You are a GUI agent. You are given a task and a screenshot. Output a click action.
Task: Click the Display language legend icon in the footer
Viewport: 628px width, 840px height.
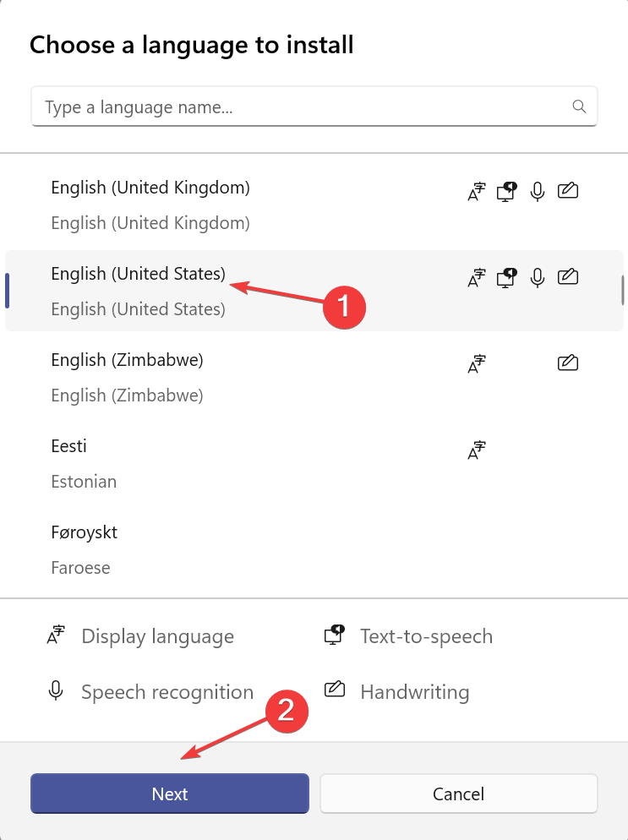55,635
